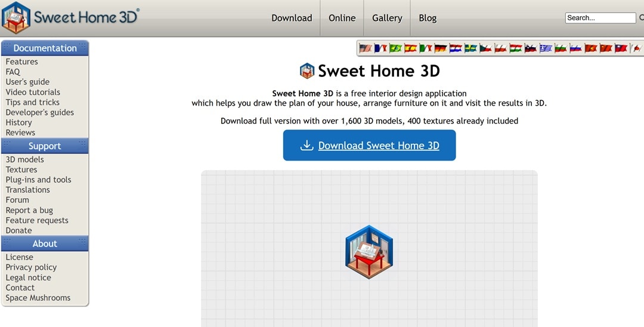Screen dimensions: 644x327
Task: Open the Translations link
Action: [x=27, y=190]
